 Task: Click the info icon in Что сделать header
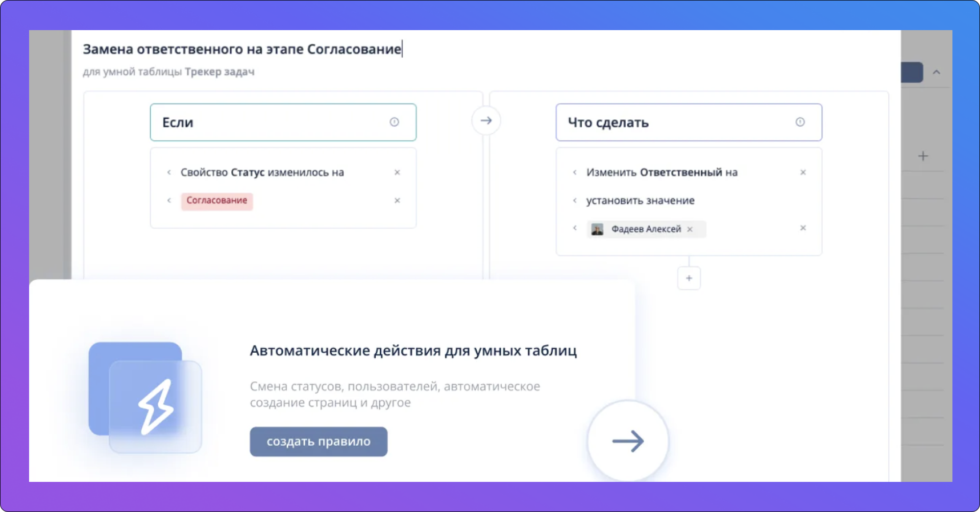(x=800, y=122)
